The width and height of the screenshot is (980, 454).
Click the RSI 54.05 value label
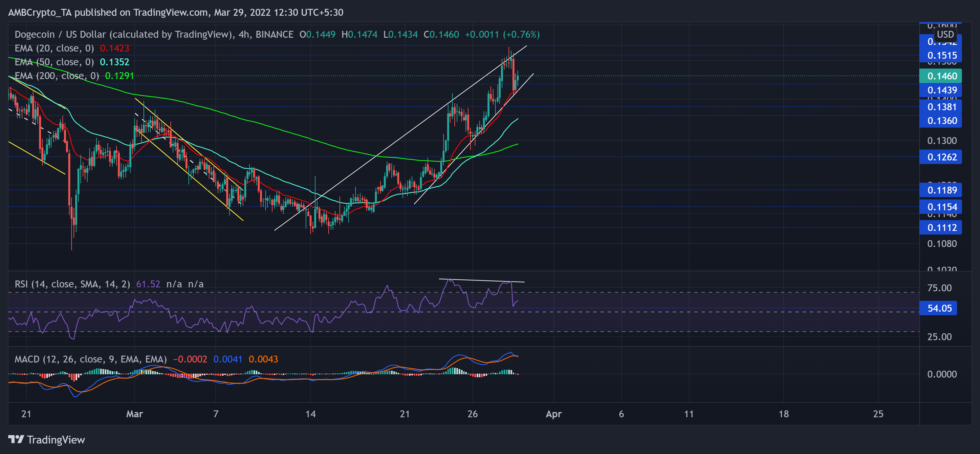(939, 308)
